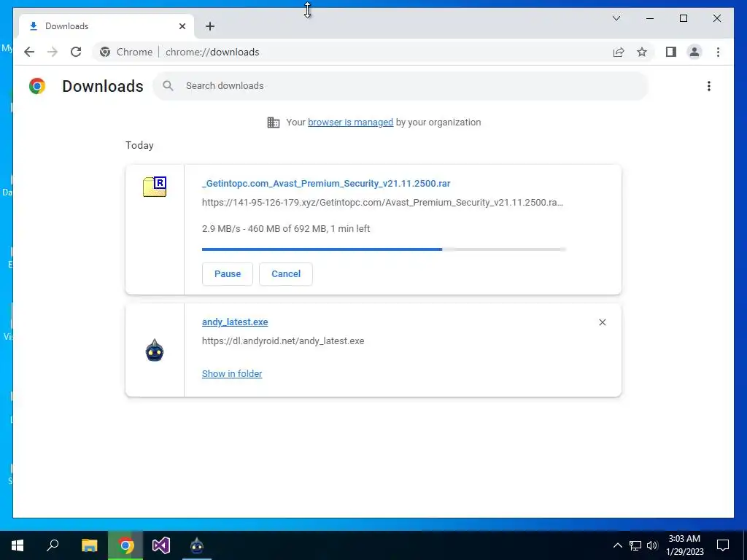Open Chrome's three-dot main menu
Viewport: 747px width, 560px height.
(x=718, y=52)
